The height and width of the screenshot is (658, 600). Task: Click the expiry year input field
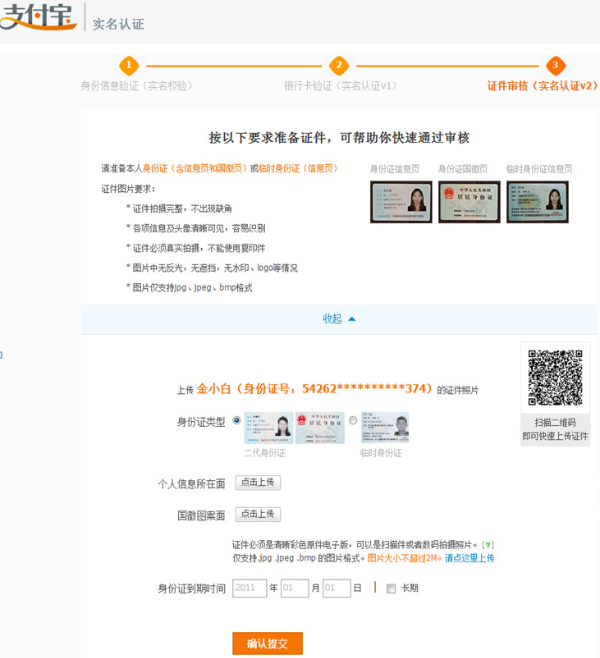(x=249, y=589)
